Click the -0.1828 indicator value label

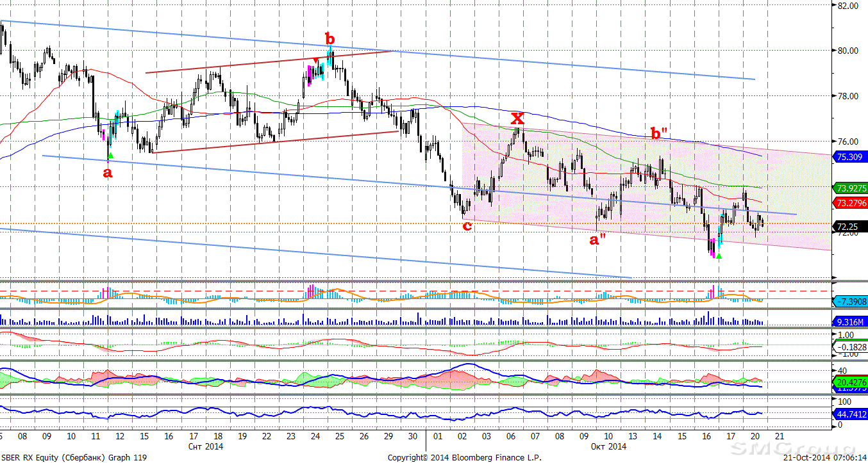tap(849, 347)
